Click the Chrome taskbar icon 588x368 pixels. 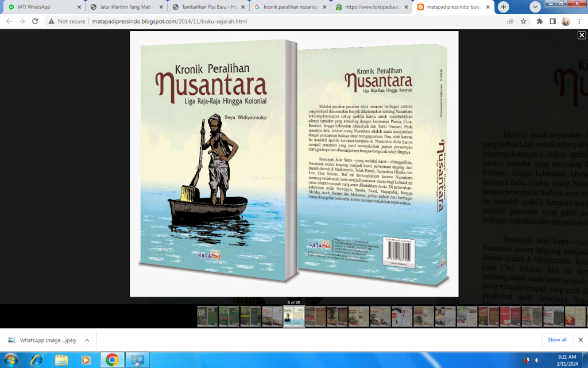pyautogui.click(x=112, y=360)
